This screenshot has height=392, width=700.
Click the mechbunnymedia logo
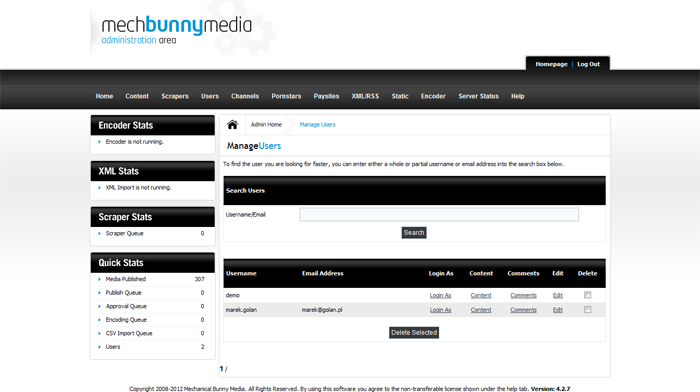[x=176, y=30]
